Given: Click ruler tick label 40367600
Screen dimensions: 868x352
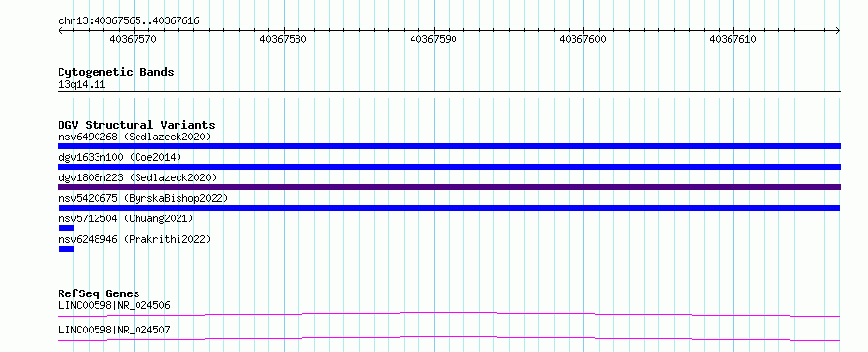Looking at the screenshot, I should (x=583, y=39).
